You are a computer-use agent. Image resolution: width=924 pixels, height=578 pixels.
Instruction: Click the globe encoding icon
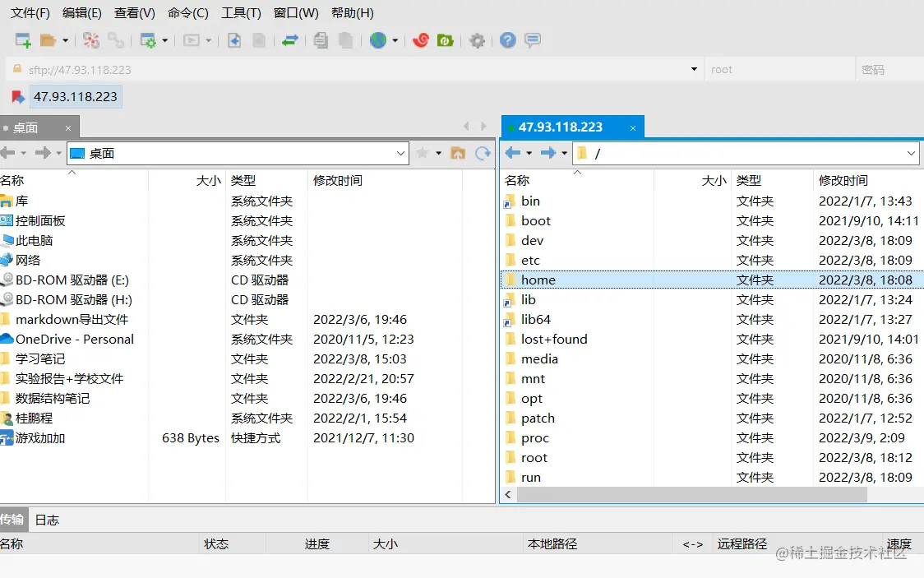coord(378,40)
